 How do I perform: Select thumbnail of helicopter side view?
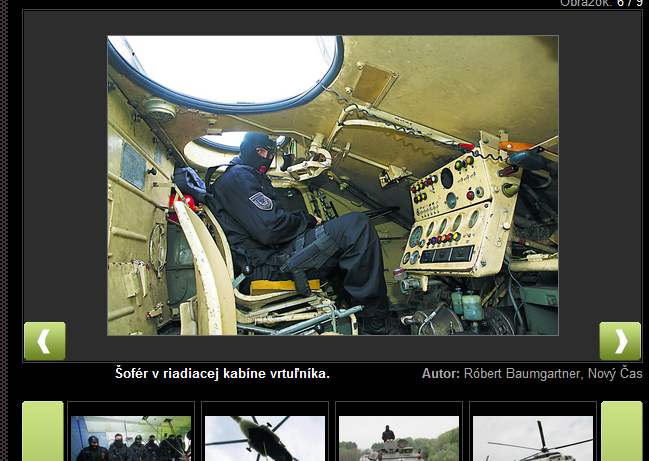(532, 438)
